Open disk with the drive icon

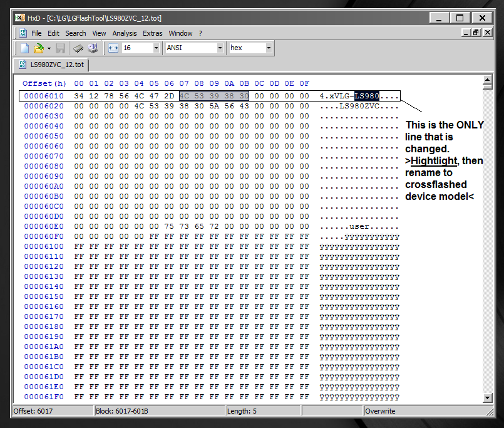tap(93, 48)
